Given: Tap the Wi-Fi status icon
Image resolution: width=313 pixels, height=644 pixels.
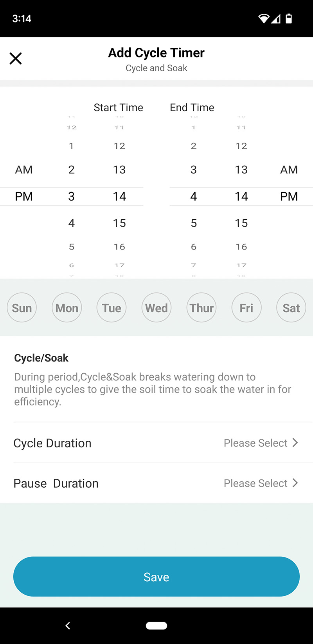Looking at the screenshot, I should 264,18.
